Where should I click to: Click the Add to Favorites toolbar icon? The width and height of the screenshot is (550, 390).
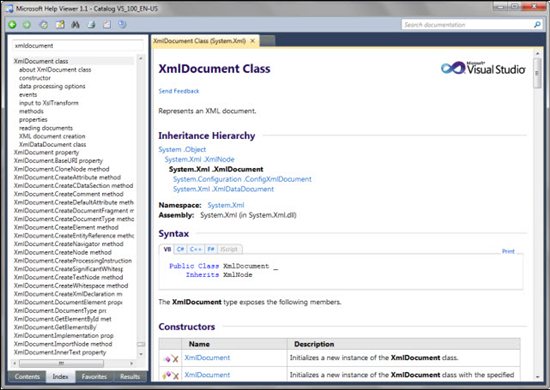point(60,25)
